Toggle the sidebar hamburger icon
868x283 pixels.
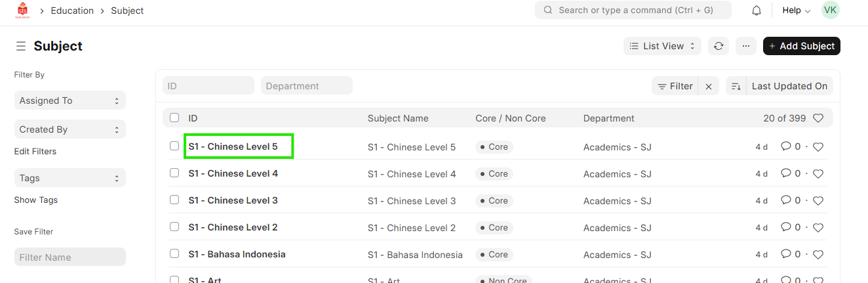pos(21,46)
